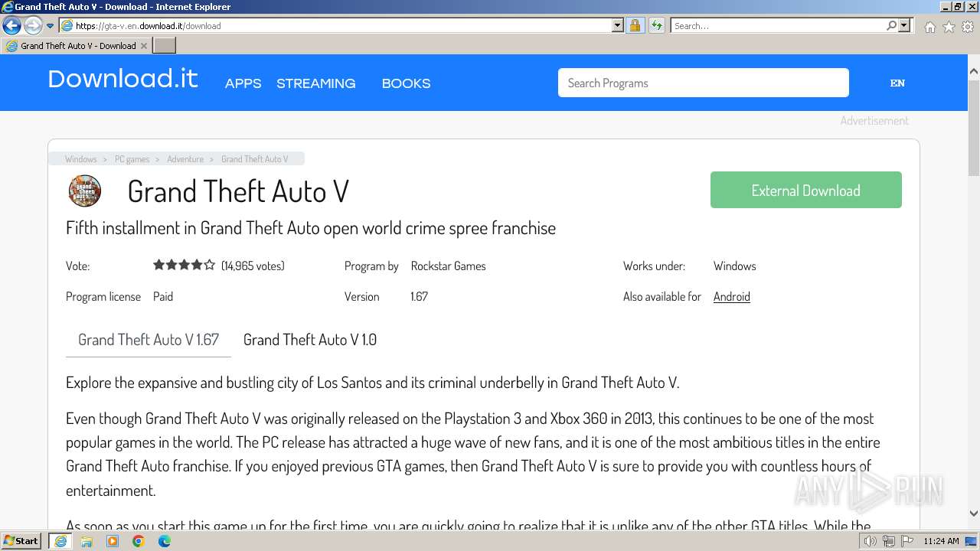Click the 11:24 AM system clock

pyautogui.click(x=941, y=541)
